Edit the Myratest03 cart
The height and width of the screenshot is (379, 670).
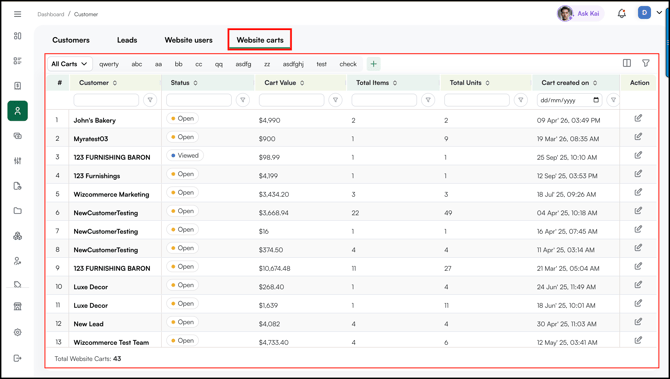638,137
